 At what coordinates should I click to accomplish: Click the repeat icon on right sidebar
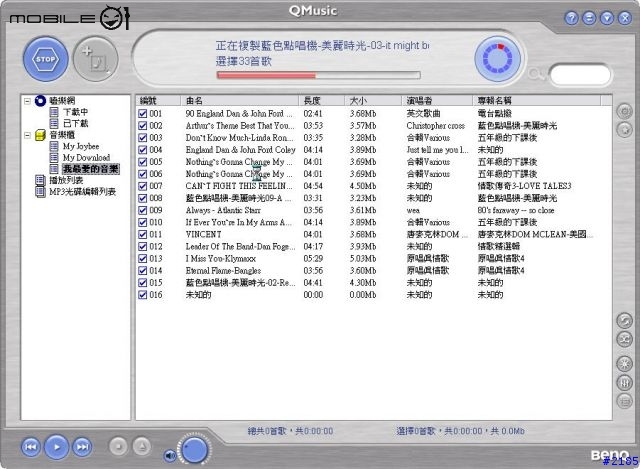(624, 321)
